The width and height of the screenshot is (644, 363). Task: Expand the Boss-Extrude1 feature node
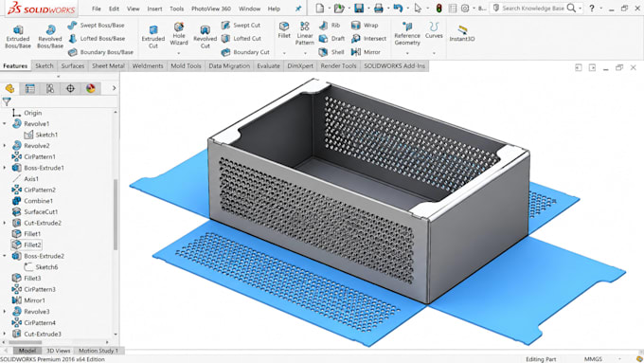tap(5, 168)
